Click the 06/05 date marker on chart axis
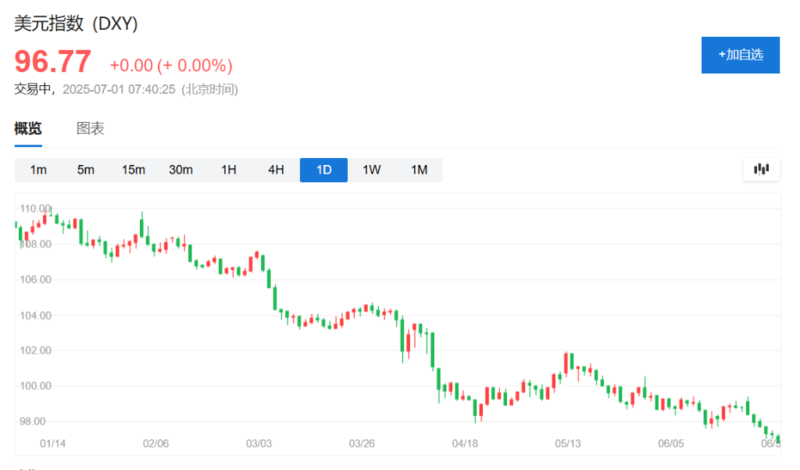 click(x=671, y=442)
